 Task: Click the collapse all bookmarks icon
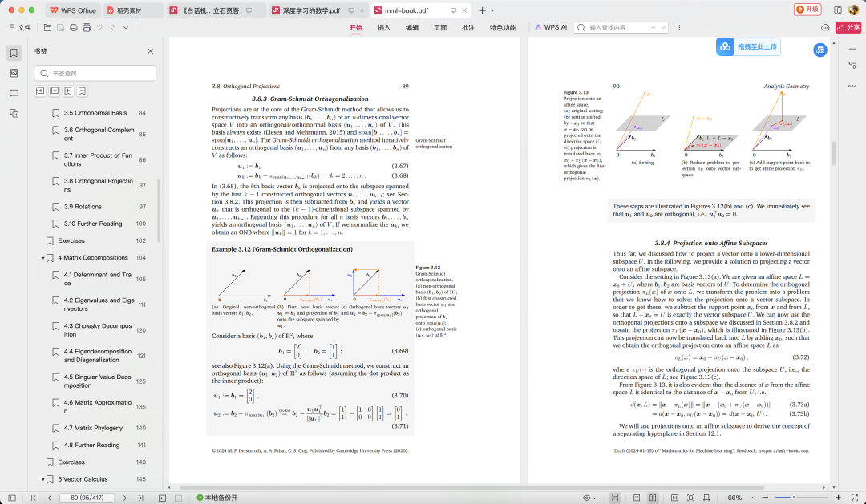tap(55, 91)
